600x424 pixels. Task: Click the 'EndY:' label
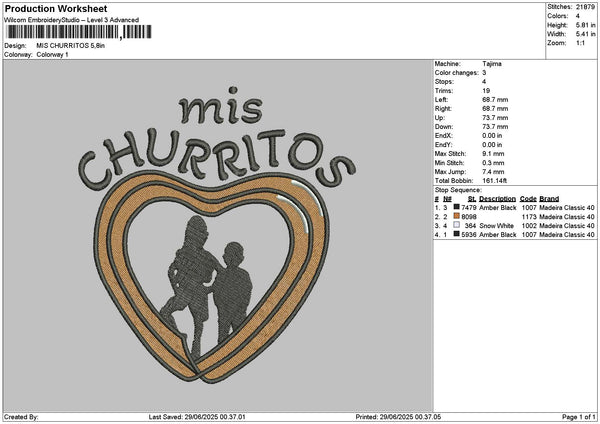(443, 145)
